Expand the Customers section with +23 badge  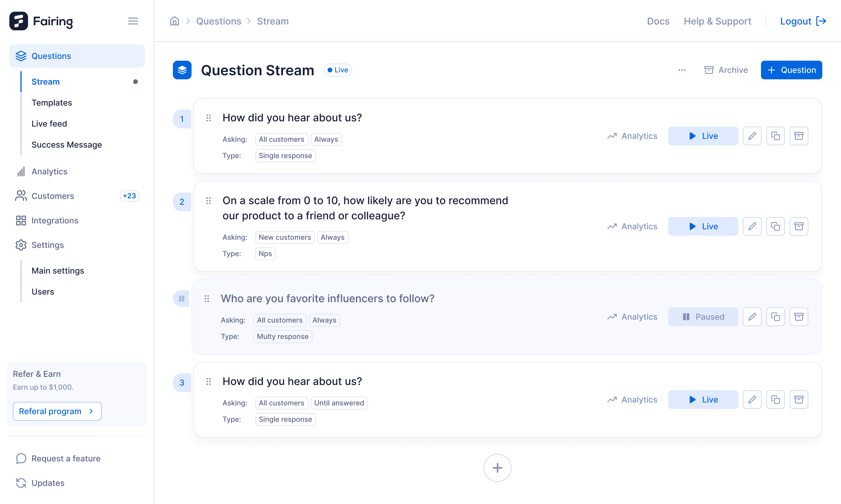[x=53, y=196]
